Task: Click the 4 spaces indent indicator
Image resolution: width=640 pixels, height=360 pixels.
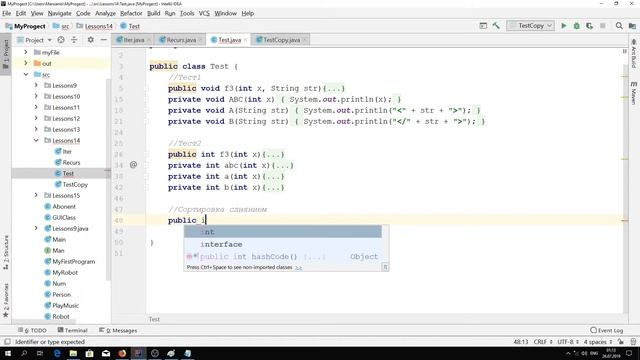Action: tap(598, 342)
